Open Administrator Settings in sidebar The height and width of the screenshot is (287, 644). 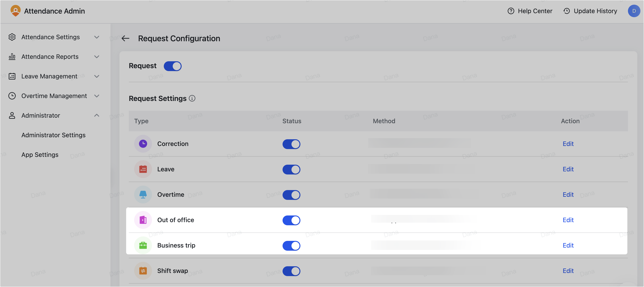[x=53, y=135]
